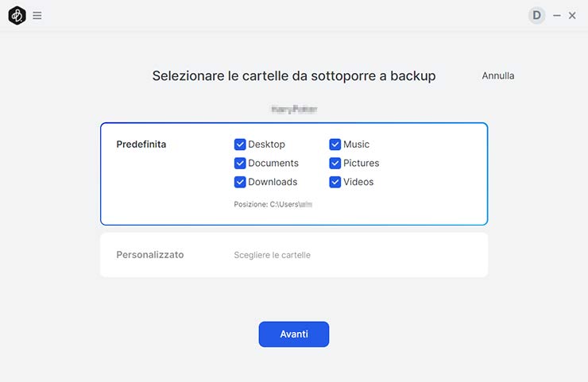This screenshot has height=382, width=588.
Task: Close the backup window
Action: (x=572, y=15)
